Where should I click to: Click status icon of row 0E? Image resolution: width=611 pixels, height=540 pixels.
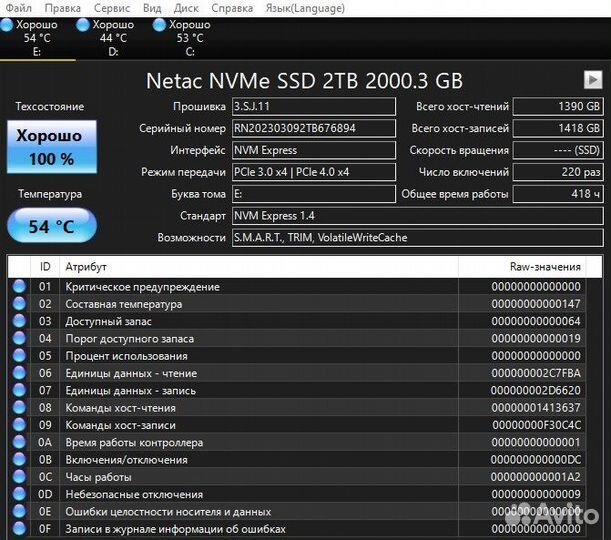click(19, 511)
